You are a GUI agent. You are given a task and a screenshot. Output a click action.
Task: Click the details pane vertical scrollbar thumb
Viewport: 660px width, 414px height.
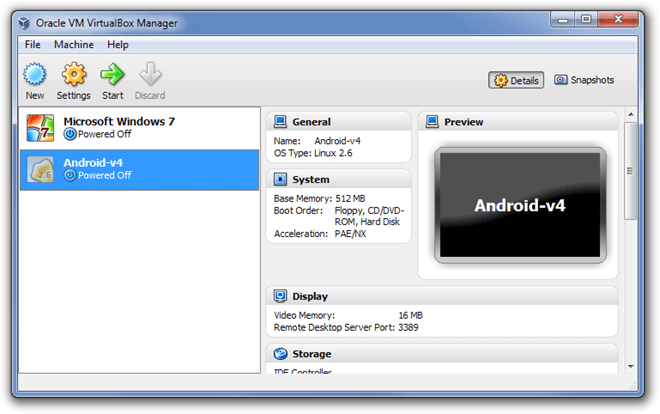[x=630, y=171]
